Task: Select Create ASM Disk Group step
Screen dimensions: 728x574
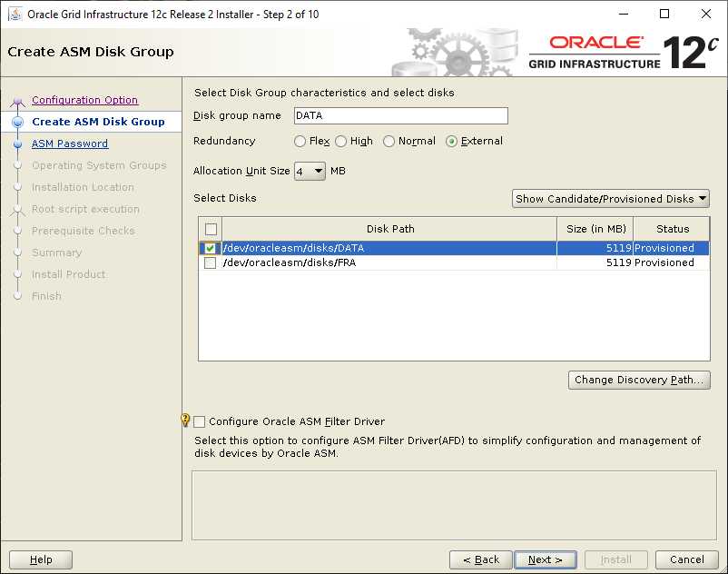Action: tap(98, 122)
